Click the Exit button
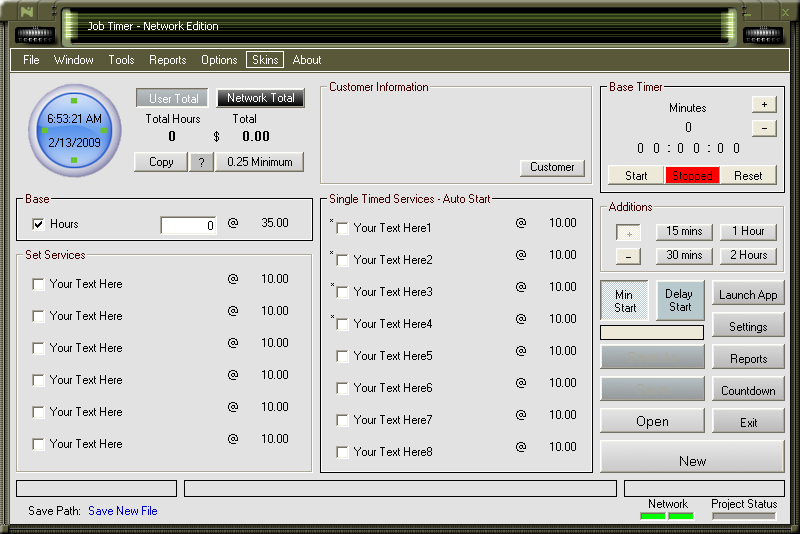The height and width of the screenshot is (534, 800). 748,423
